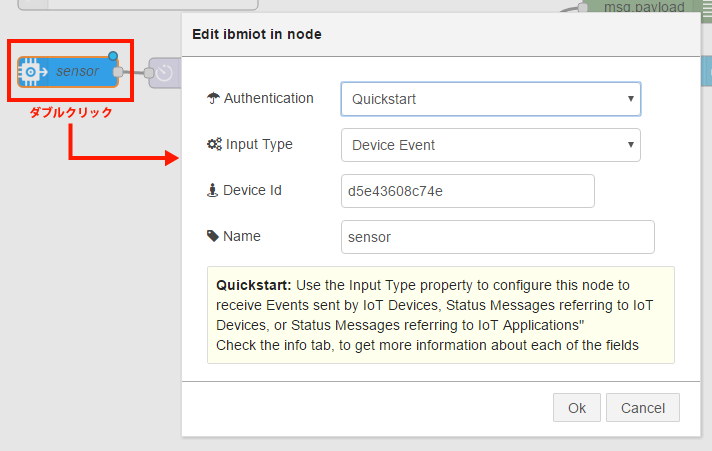The width and height of the screenshot is (712, 451).
Task: Click the Device Id input field
Action: coord(468,191)
